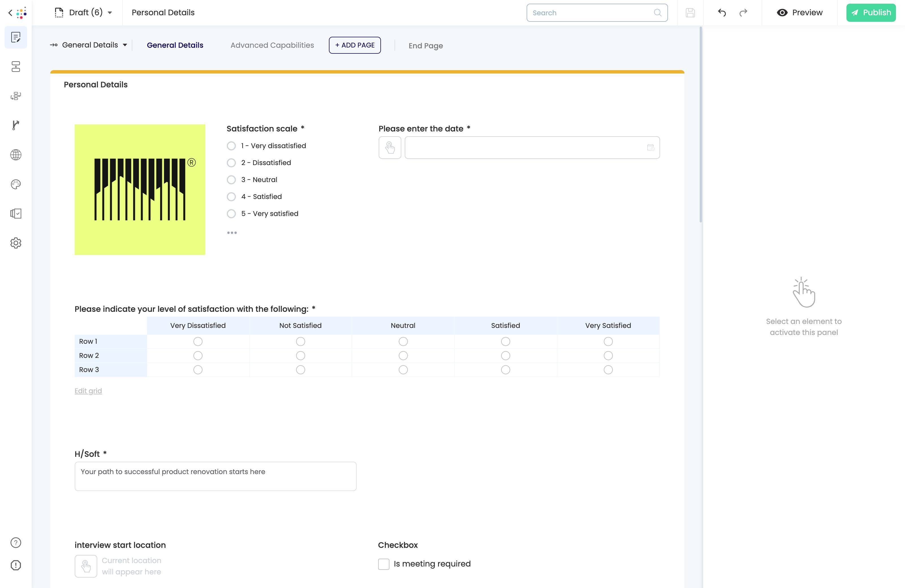Click the save disk icon
This screenshot has height=588, width=905.
[690, 13]
